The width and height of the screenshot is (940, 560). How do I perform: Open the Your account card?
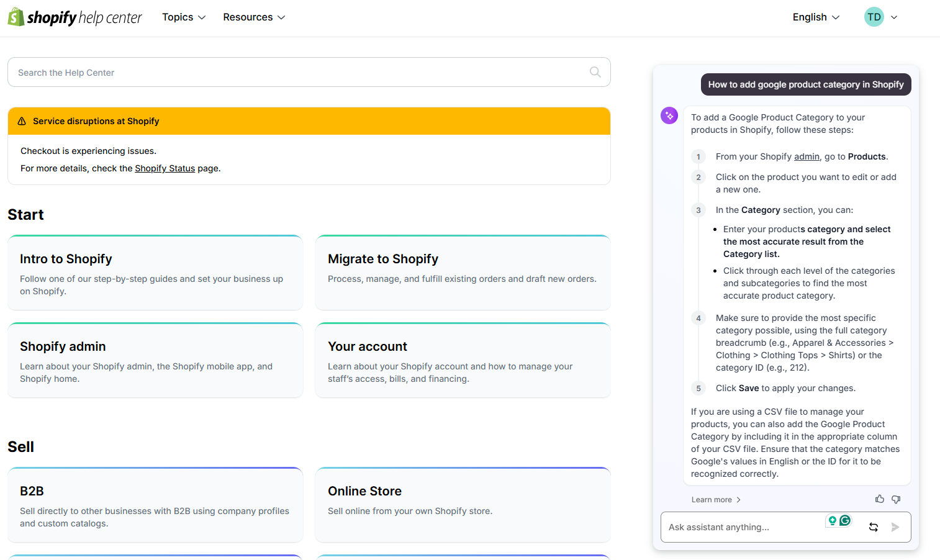(463, 360)
